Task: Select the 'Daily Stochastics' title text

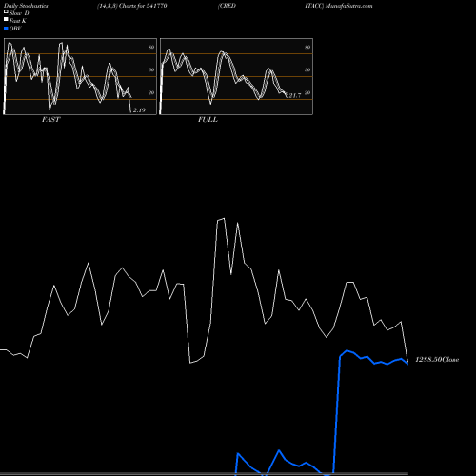Action: (26, 6)
